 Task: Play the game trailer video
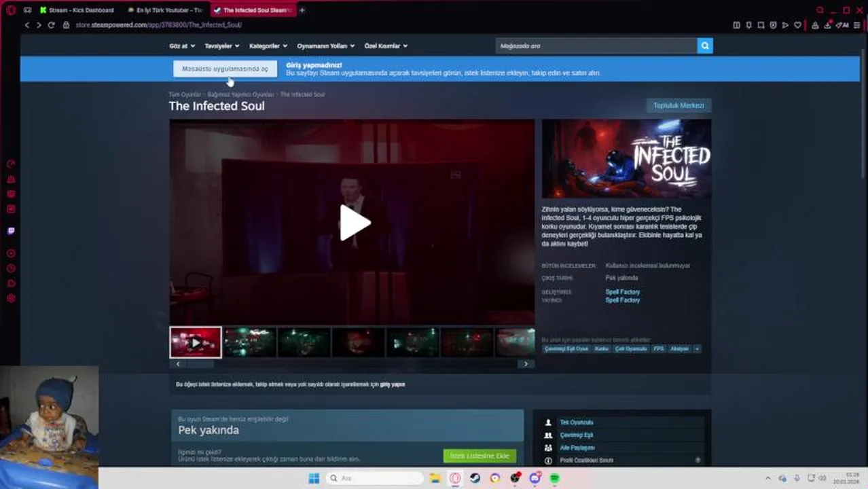pos(355,223)
